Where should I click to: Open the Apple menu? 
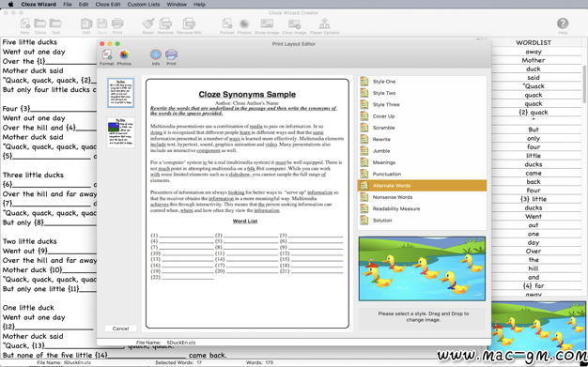click(x=10, y=5)
